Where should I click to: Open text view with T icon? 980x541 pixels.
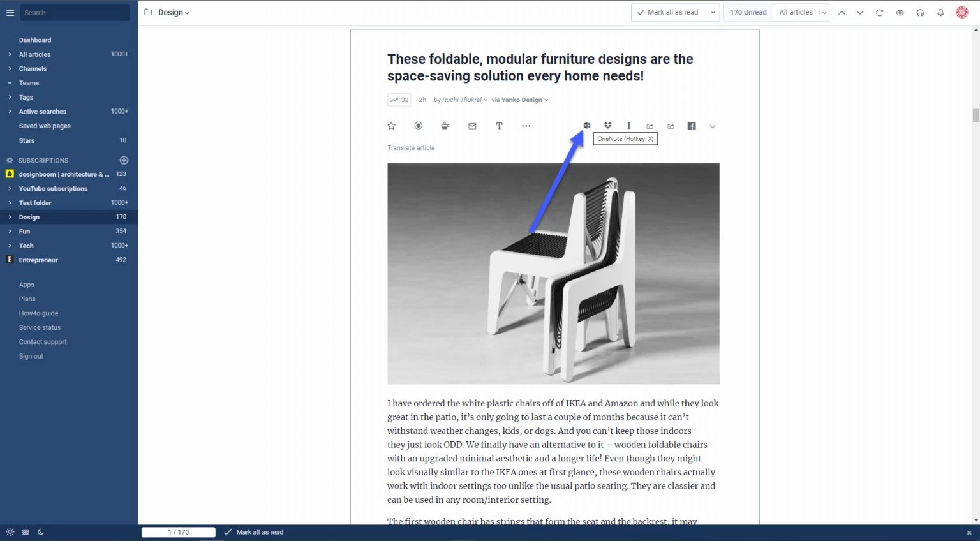pos(499,126)
